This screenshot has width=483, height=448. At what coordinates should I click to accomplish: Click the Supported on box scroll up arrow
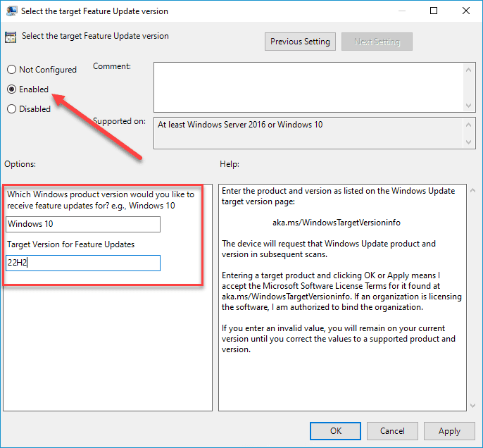[468, 125]
